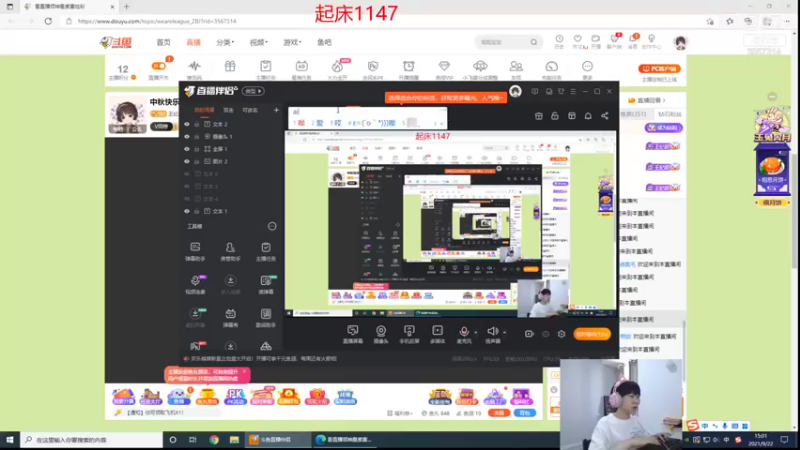This screenshot has height=450, width=800.
Task: Toggle lock on 文本 2 source
Action: [x=197, y=124]
